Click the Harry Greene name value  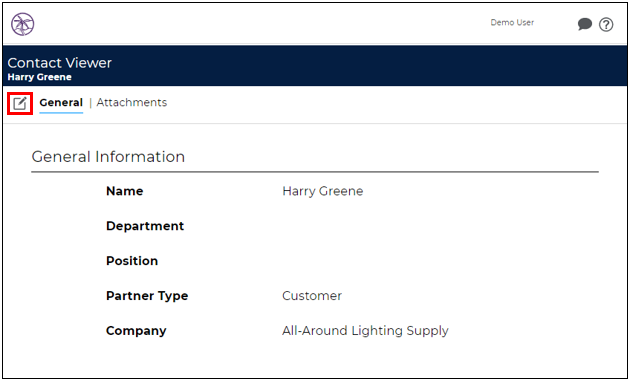click(x=322, y=191)
